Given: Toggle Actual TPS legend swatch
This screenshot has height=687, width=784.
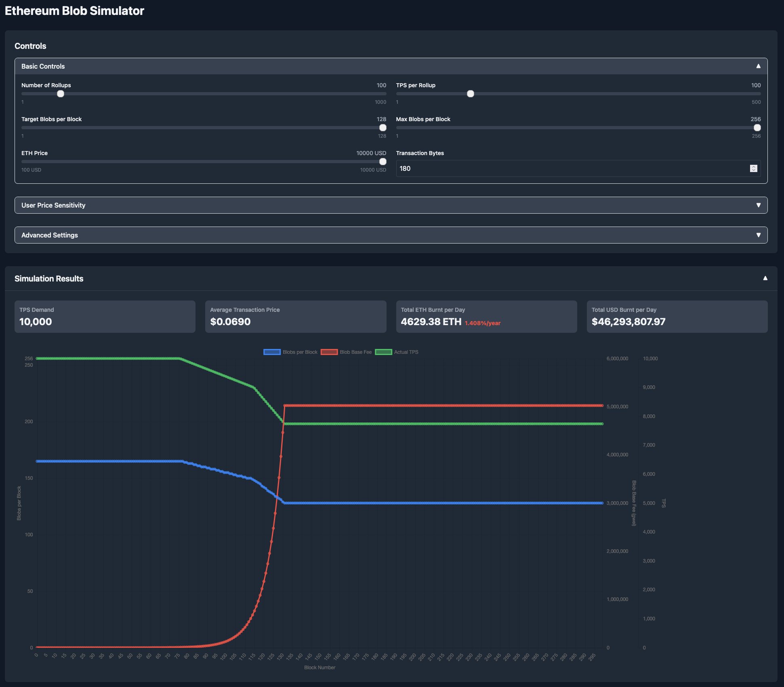Looking at the screenshot, I should click(383, 352).
